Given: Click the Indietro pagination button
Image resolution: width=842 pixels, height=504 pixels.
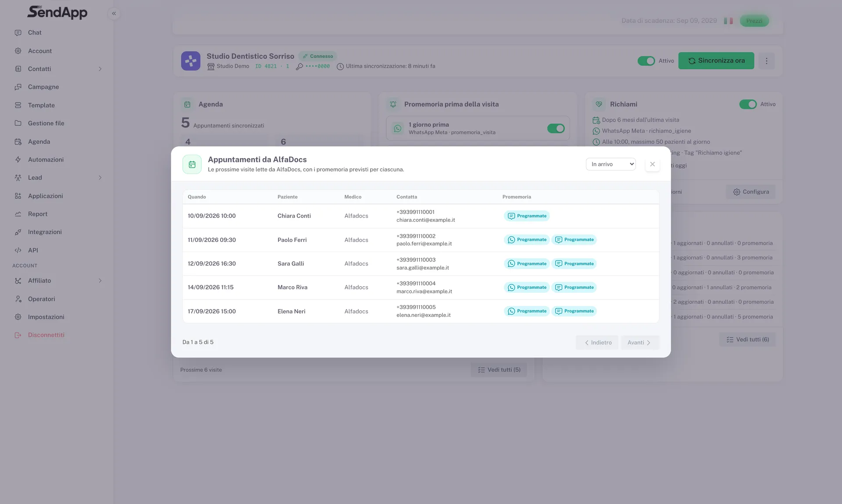Looking at the screenshot, I should pos(597,343).
